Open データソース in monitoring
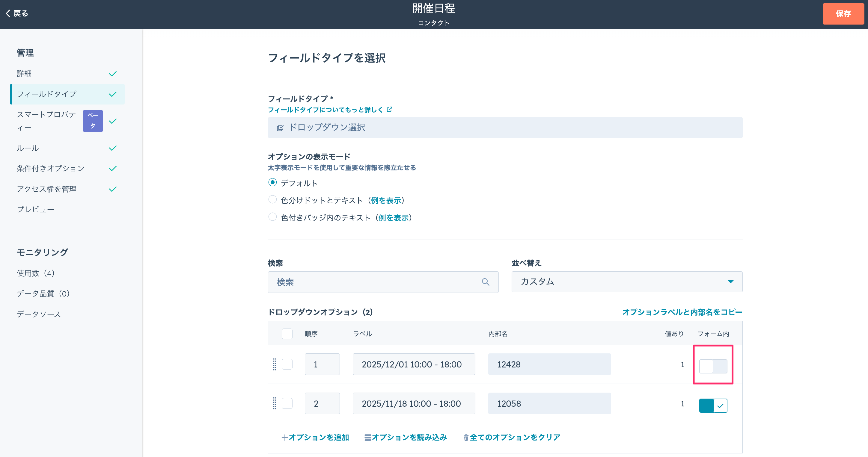868x457 pixels. point(39,314)
